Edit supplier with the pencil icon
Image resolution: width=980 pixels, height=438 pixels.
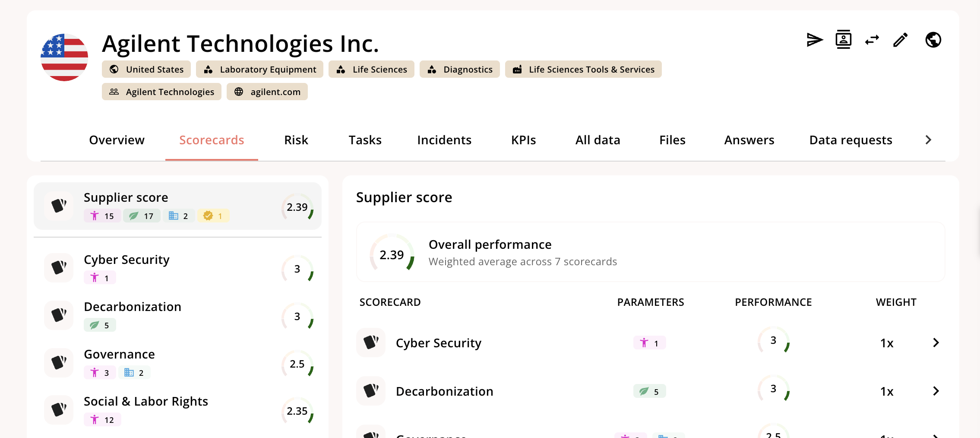tap(901, 40)
